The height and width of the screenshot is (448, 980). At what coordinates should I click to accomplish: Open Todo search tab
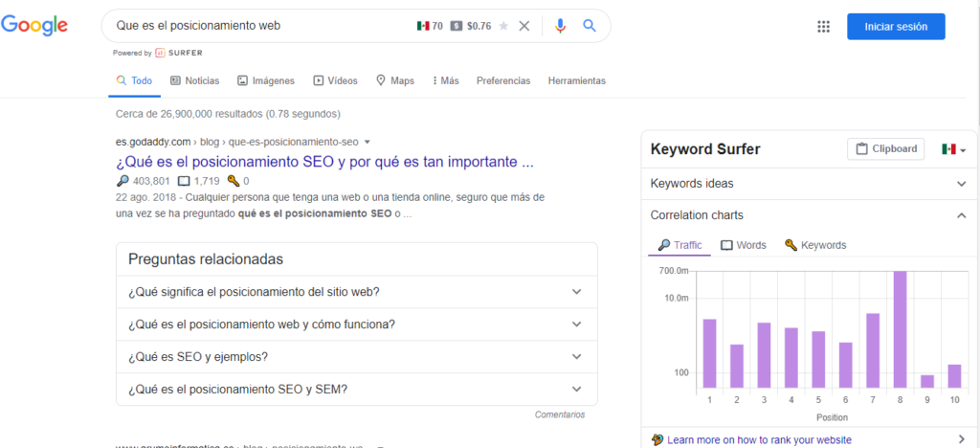coord(134,80)
